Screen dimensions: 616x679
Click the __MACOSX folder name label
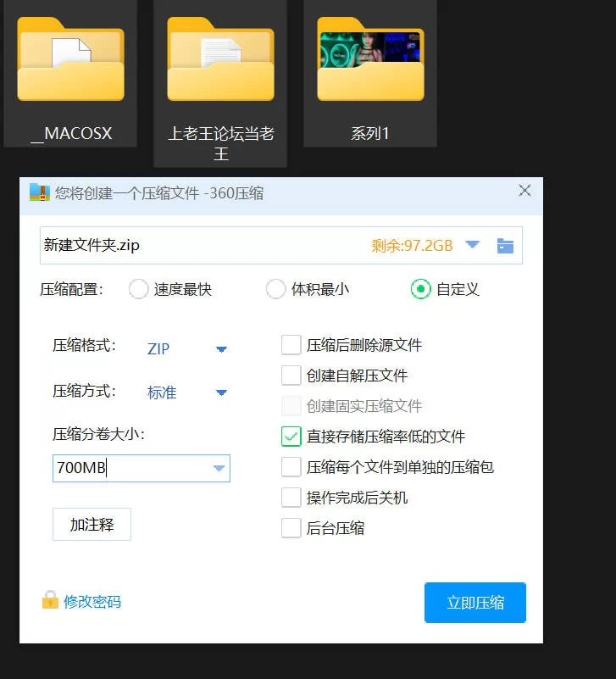point(71,133)
